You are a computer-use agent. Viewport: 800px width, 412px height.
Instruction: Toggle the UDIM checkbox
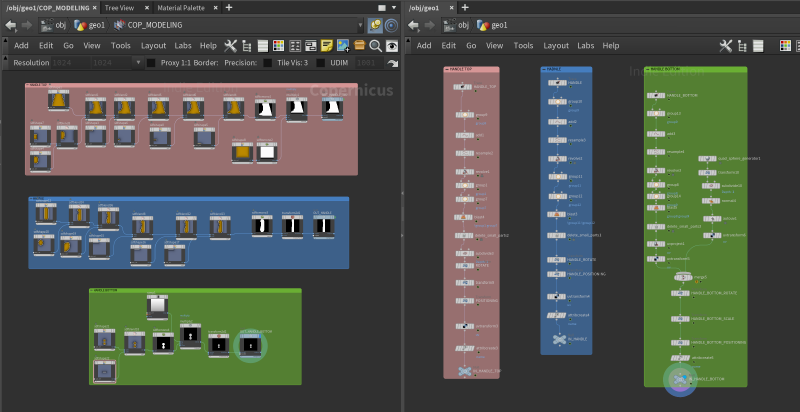pos(322,63)
